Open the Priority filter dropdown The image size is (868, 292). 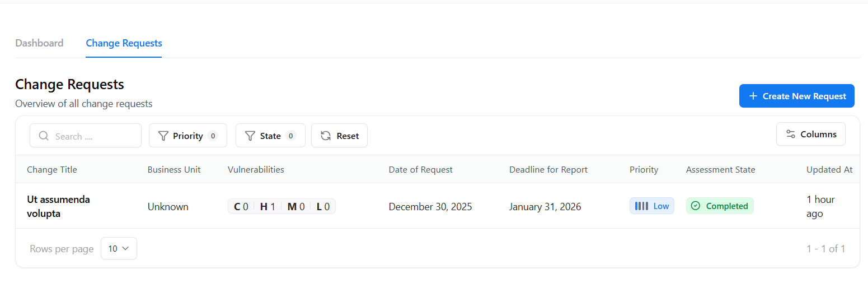(188, 136)
